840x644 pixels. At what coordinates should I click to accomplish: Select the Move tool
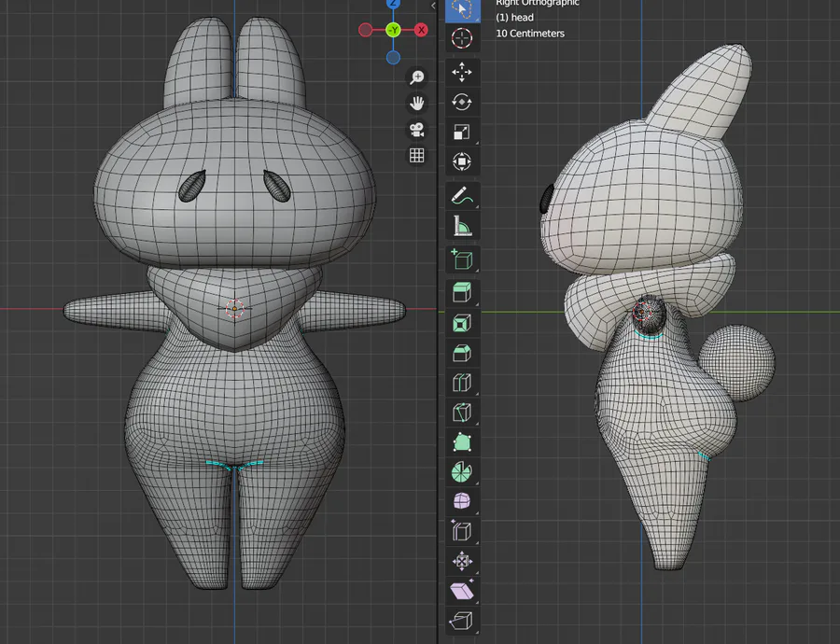pos(462,72)
